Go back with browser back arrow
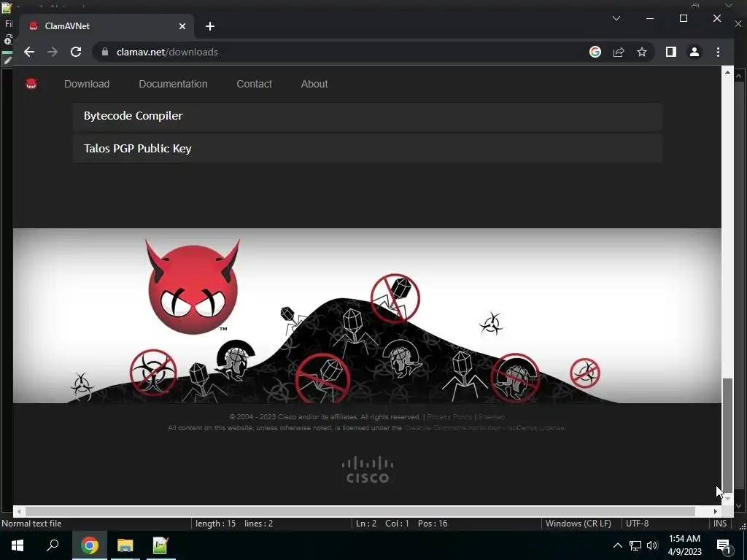The height and width of the screenshot is (560, 747). pos(29,52)
